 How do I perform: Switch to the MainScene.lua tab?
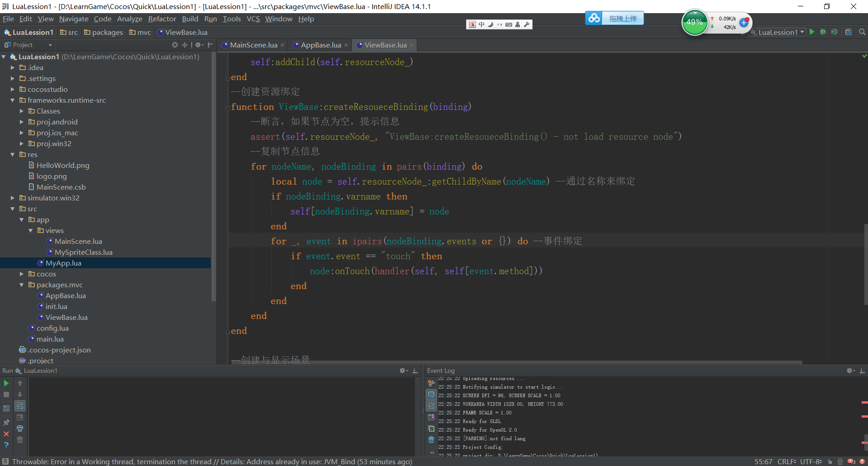tap(253, 45)
